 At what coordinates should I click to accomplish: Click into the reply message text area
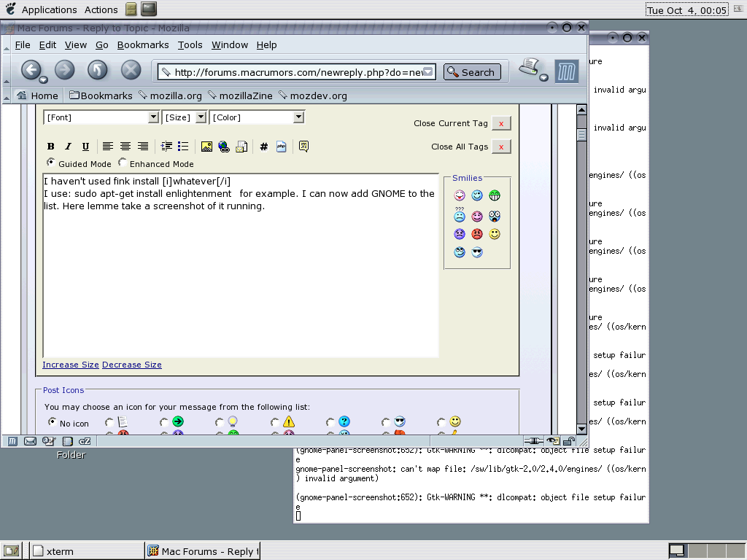[x=241, y=265]
